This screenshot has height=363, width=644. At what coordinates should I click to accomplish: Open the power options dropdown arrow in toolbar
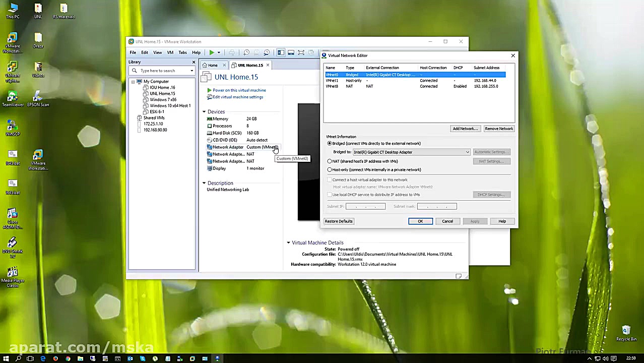click(219, 52)
